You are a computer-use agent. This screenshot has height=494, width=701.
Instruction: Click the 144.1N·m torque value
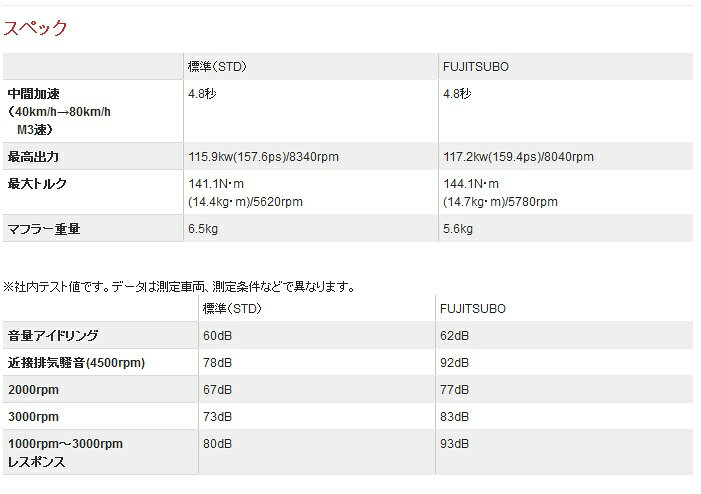pos(471,184)
